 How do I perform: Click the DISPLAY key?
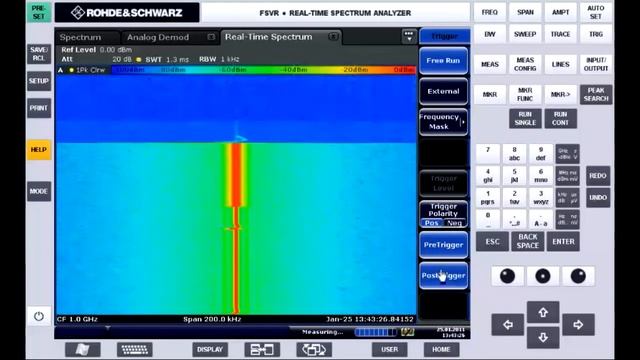210,349
